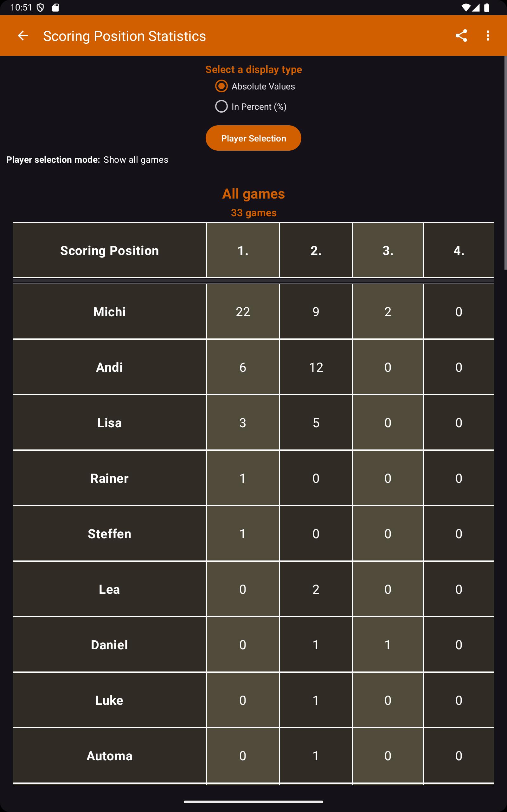The image size is (507, 812).
Task: Tap the 1. position column header
Action: coord(243,250)
